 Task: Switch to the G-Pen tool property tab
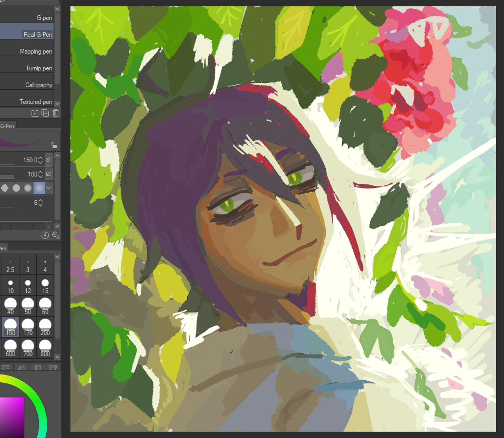pyautogui.click(x=7, y=126)
